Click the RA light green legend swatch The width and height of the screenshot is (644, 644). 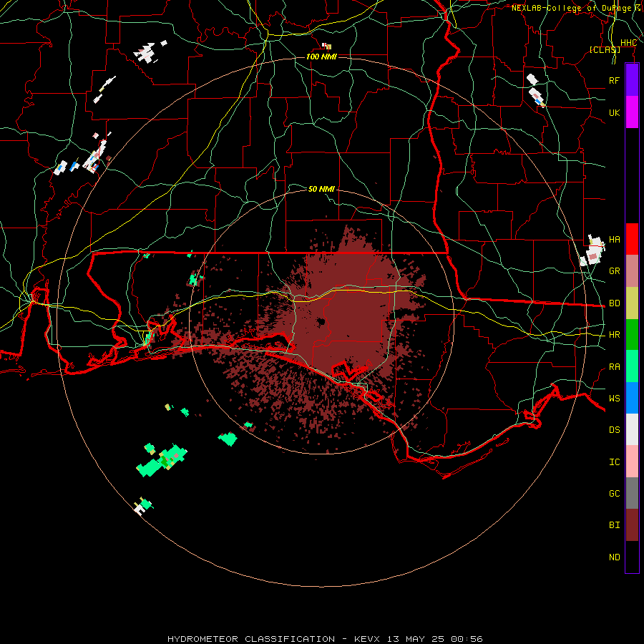[x=632, y=366]
